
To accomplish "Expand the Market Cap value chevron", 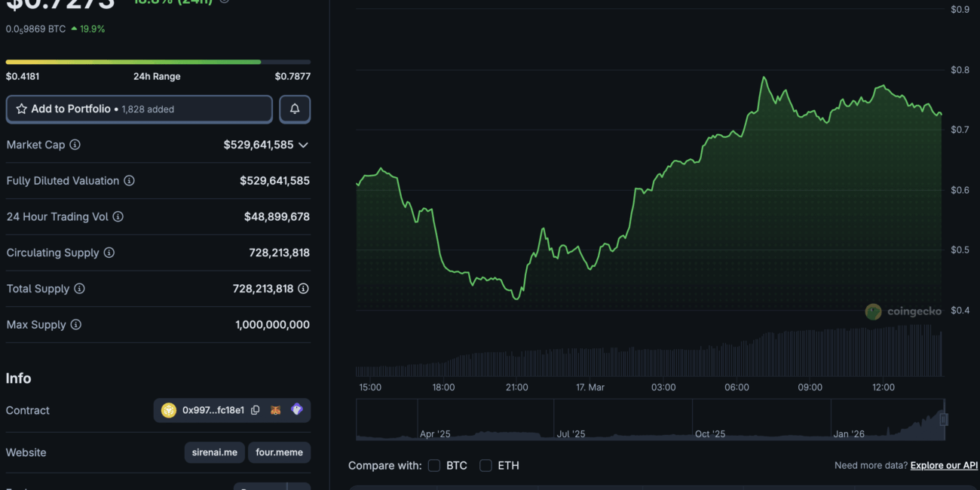I will tap(303, 145).
